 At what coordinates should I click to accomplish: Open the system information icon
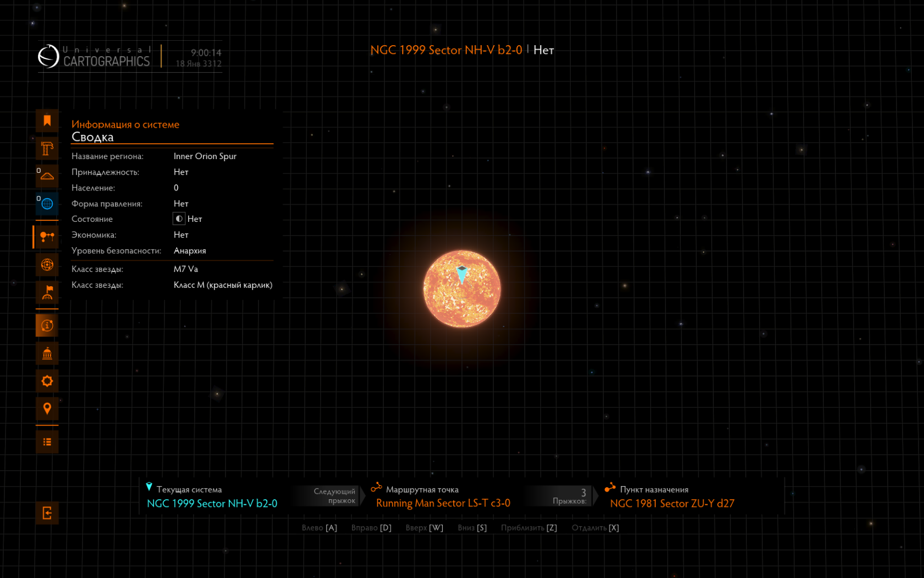[x=47, y=325]
